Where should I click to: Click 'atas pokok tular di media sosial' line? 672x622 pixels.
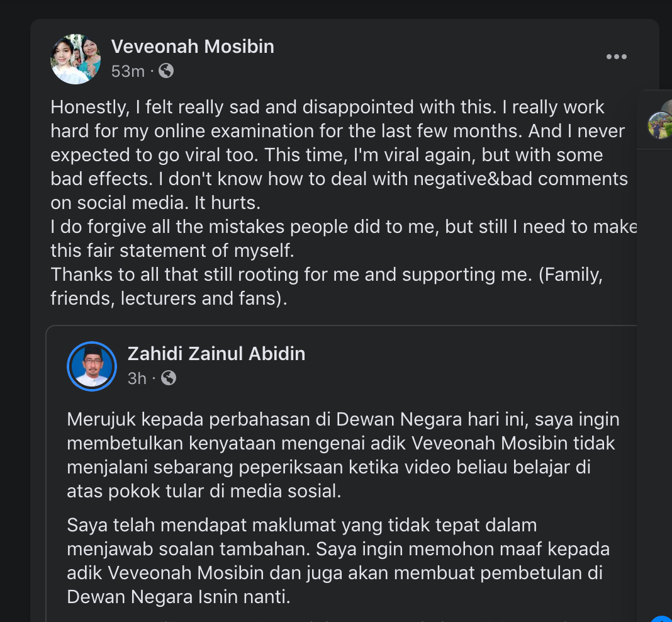click(x=204, y=491)
